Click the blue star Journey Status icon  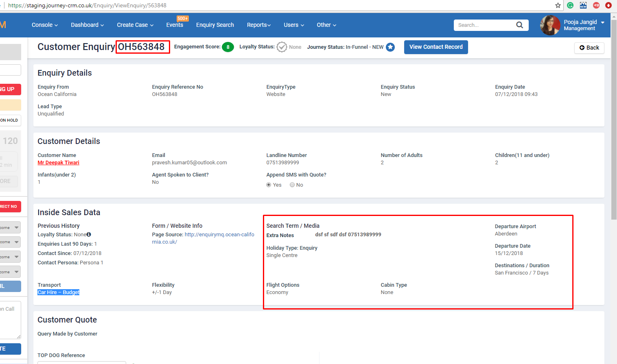(x=390, y=47)
